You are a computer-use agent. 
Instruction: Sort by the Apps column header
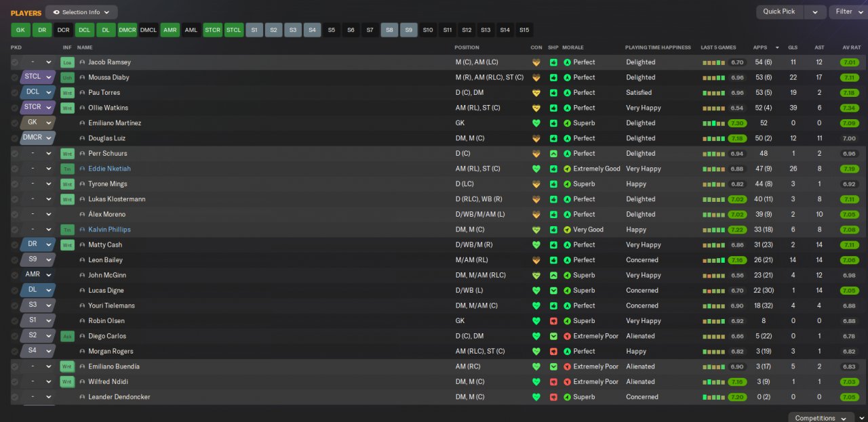(x=760, y=47)
